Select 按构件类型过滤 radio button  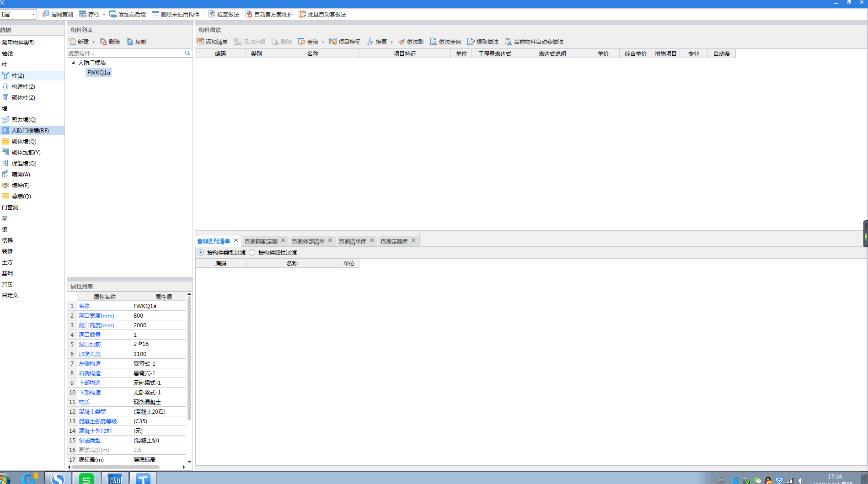tap(201, 253)
